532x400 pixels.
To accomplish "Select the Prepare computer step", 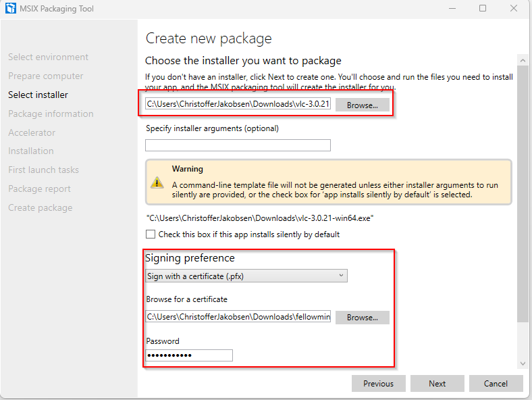I will [46, 76].
